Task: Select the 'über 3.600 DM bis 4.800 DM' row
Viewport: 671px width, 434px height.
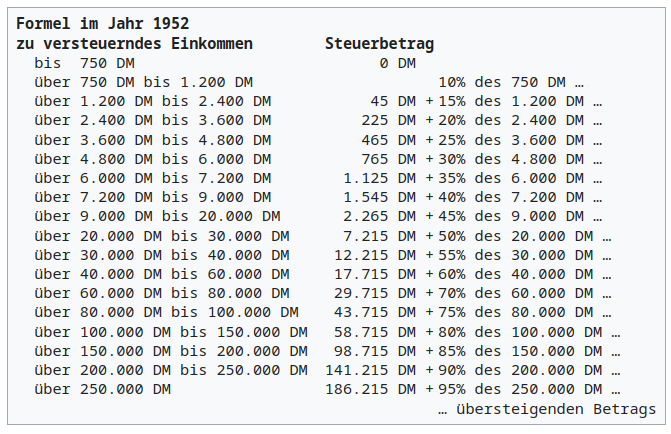Action: coord(153,140)
